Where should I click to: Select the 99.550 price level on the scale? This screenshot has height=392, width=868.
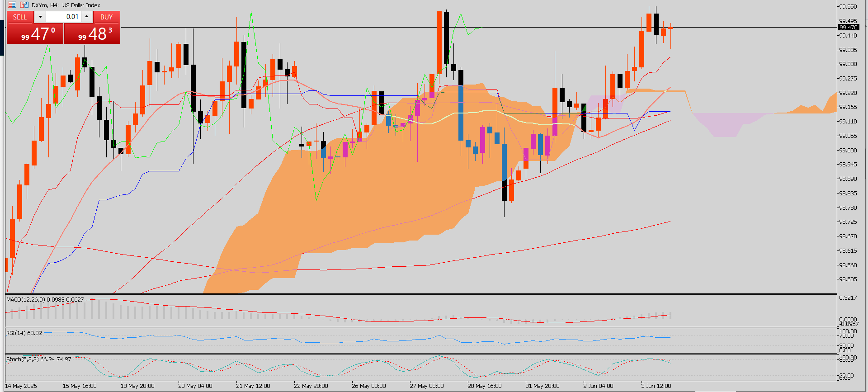848,7
